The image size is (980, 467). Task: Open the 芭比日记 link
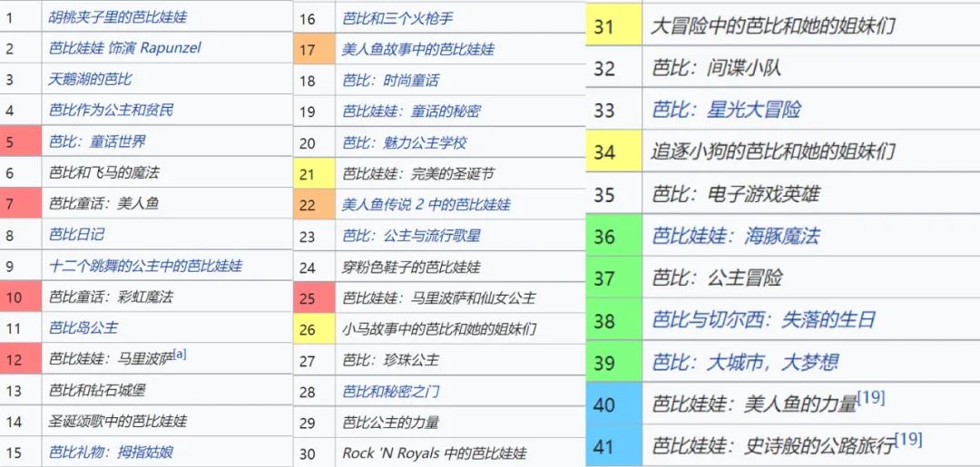point(76,235)
